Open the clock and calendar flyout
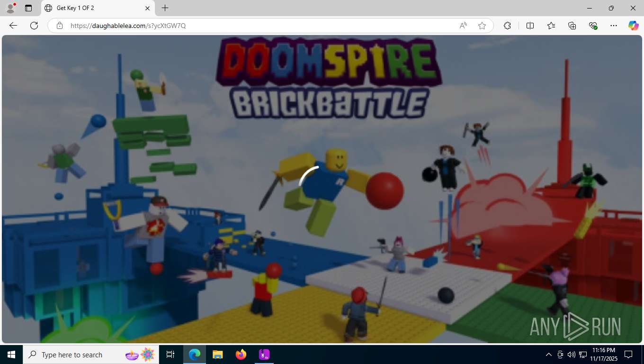The width and height of the screenshot is (644, 364). pos(604,355)
